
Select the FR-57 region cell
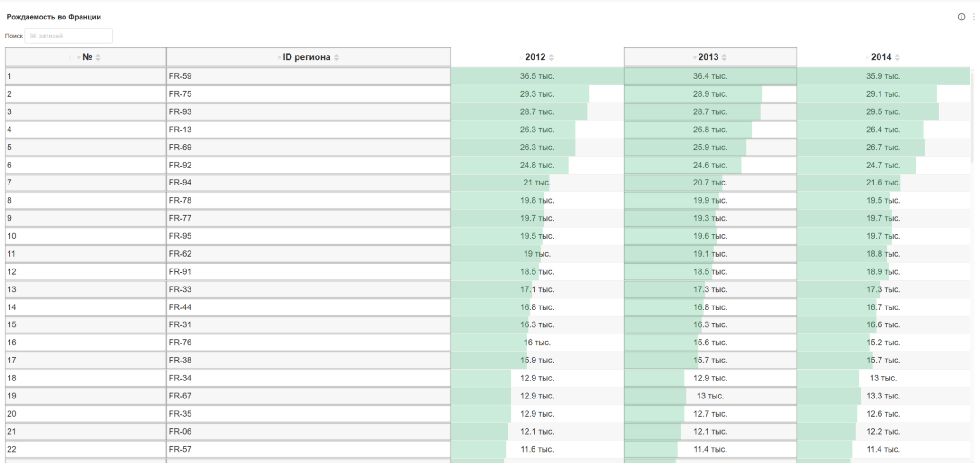pos(309,449)
